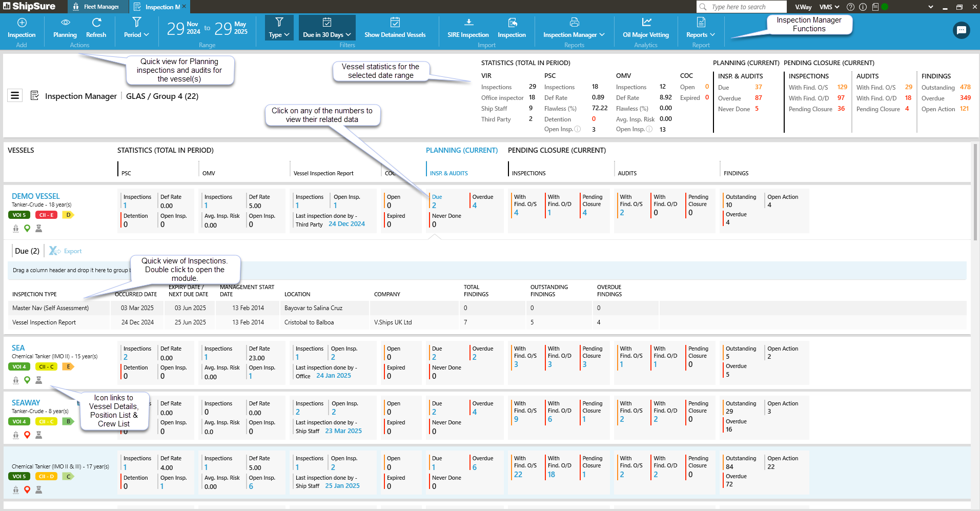Open the DEMO VESSEL link
Viewport: 980px width, 511px height.
click(x=36, y=196)
